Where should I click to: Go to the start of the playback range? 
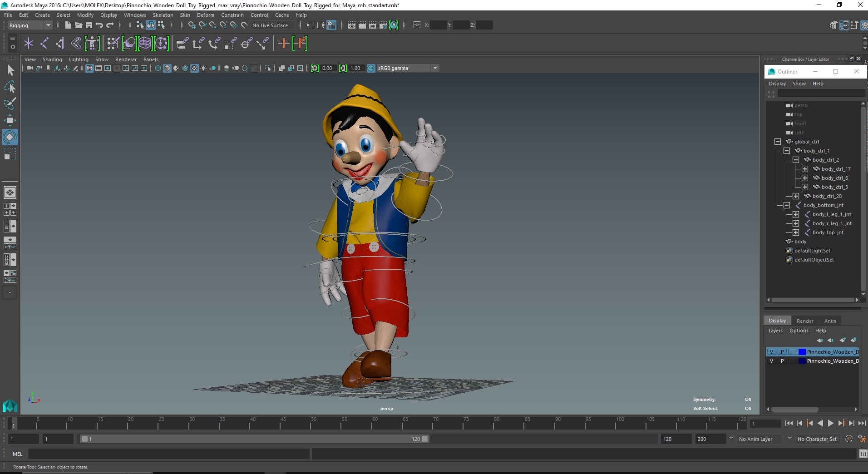(x=789, y=423)
